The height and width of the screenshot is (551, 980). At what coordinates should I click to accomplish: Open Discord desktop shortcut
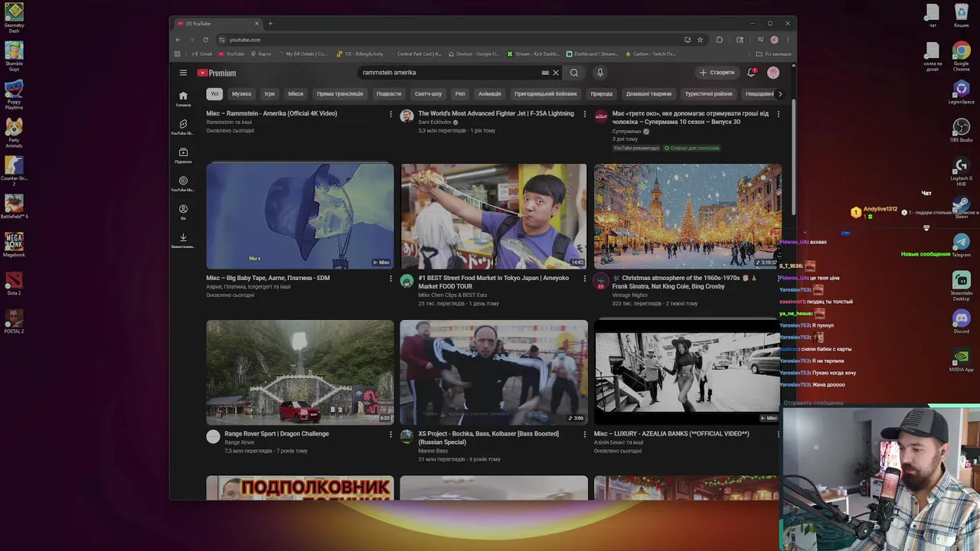[x=961, y=321]
